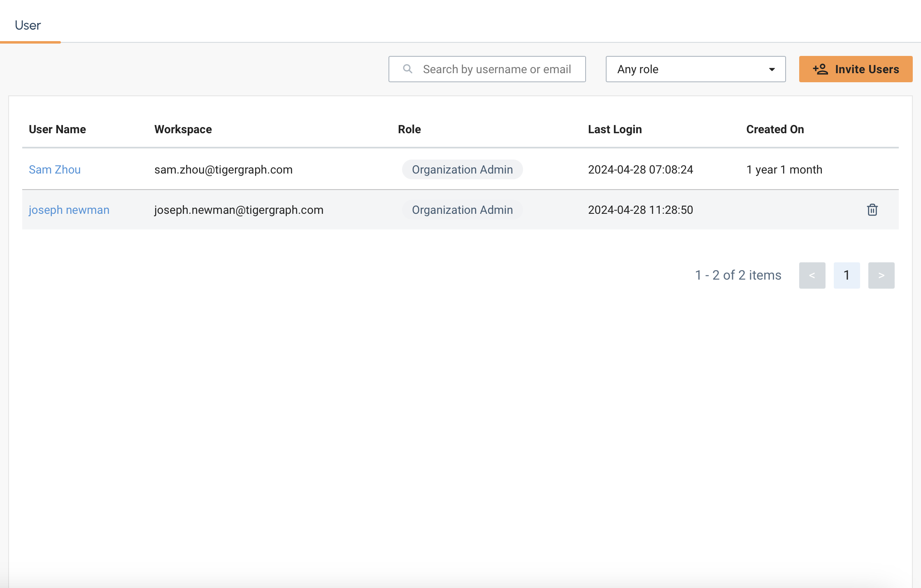Viewport: 921px width, 588px height.
Task: Open the Any role dropdown
Action: (x=695, y=69)
